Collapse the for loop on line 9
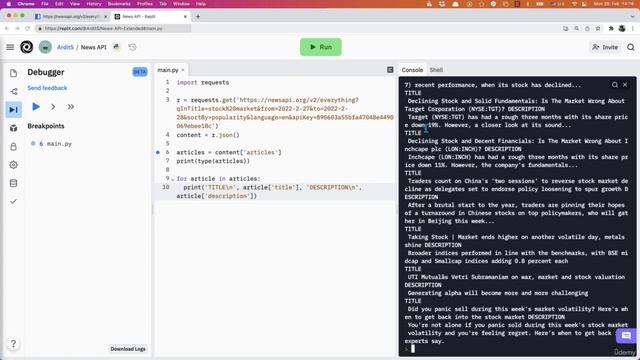The image size is (640, 360). [x=173, y=179]
